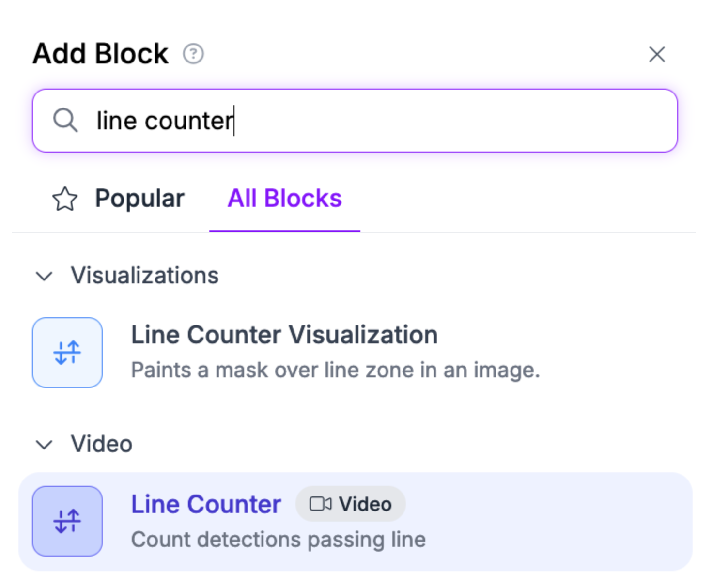Click the help question mark icon
713x588 pixels.
pyautogui.click(x=193, y=54)
